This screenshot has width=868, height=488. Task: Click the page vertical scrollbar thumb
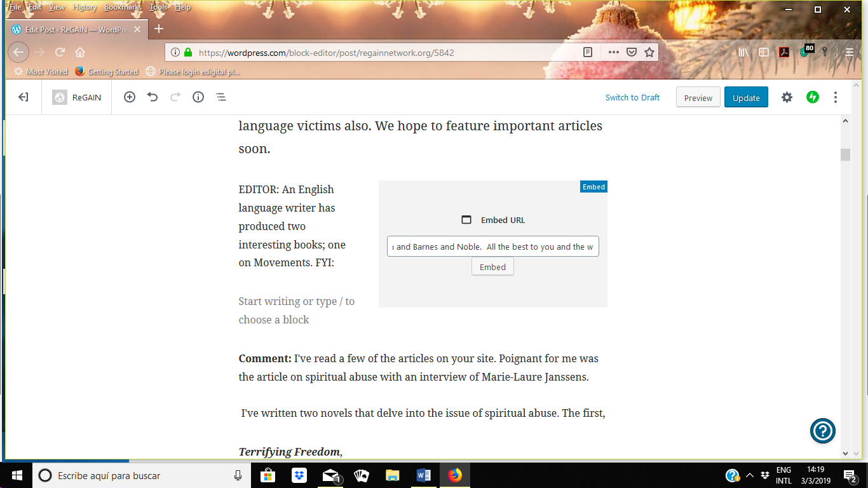click(x=845, y=154)
